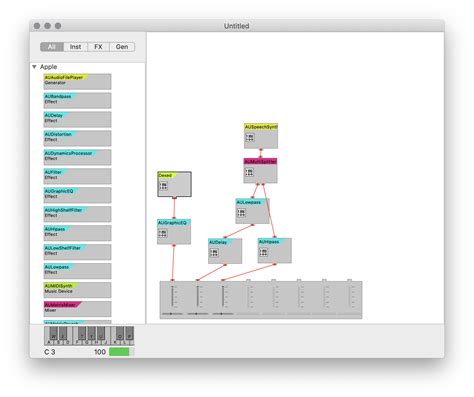Open the AUGraphicEQ canvas node's editor icon

point(163,233)
